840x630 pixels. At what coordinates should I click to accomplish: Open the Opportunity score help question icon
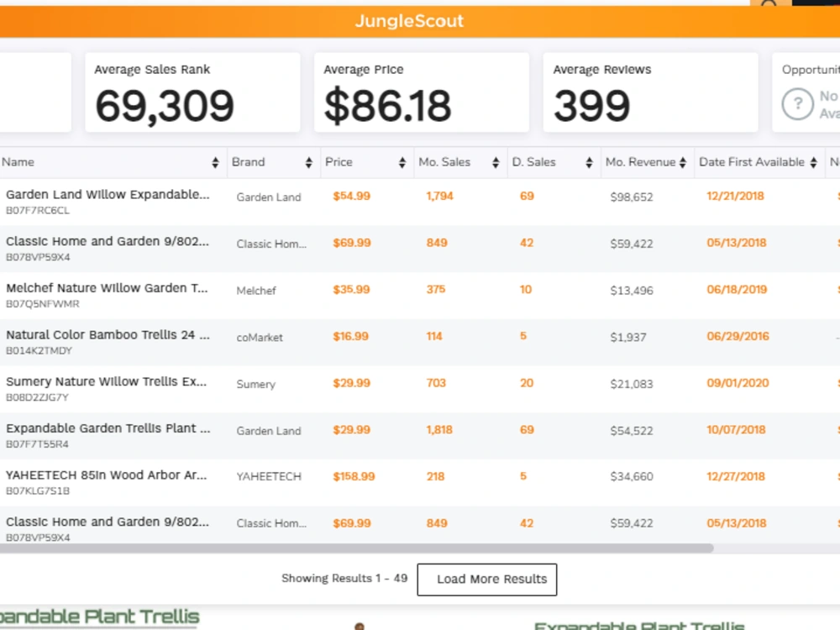(x=798, y=104)
